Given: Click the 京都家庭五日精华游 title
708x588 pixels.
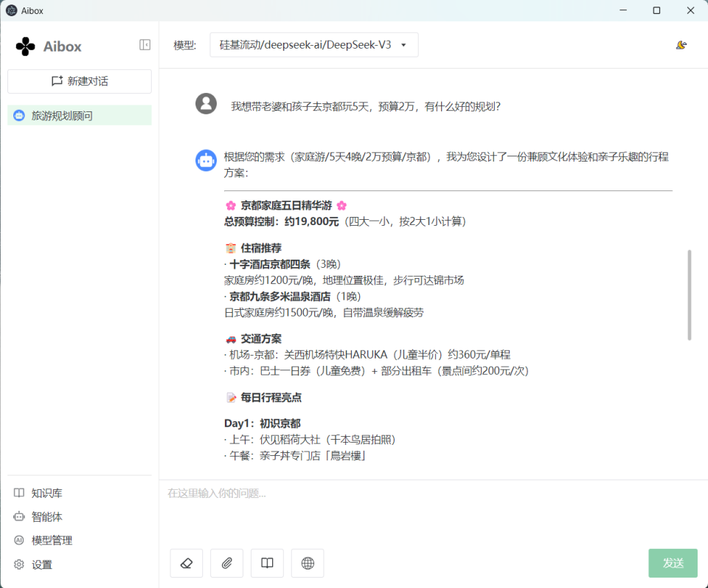Looking at the screenshot, I should (286, 206).
